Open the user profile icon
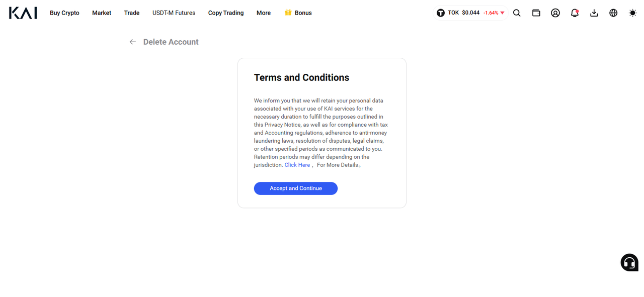The width and height of the screenshot is (644, 297). point(555,13)
